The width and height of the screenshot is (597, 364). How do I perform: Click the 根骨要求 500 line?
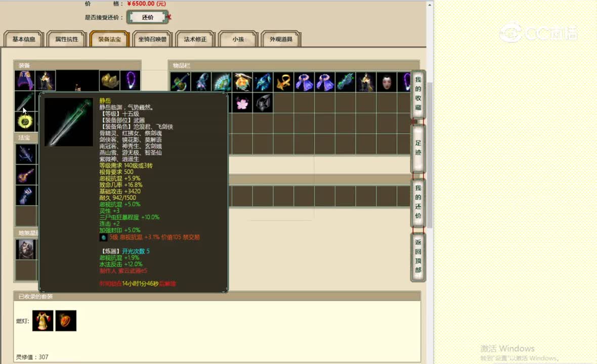coord(116,172)
